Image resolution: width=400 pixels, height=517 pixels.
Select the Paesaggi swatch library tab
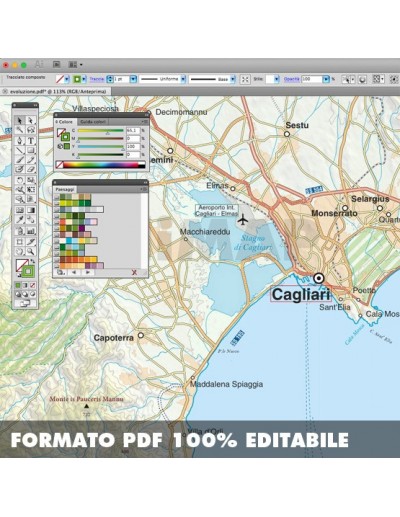coord(65,189)
